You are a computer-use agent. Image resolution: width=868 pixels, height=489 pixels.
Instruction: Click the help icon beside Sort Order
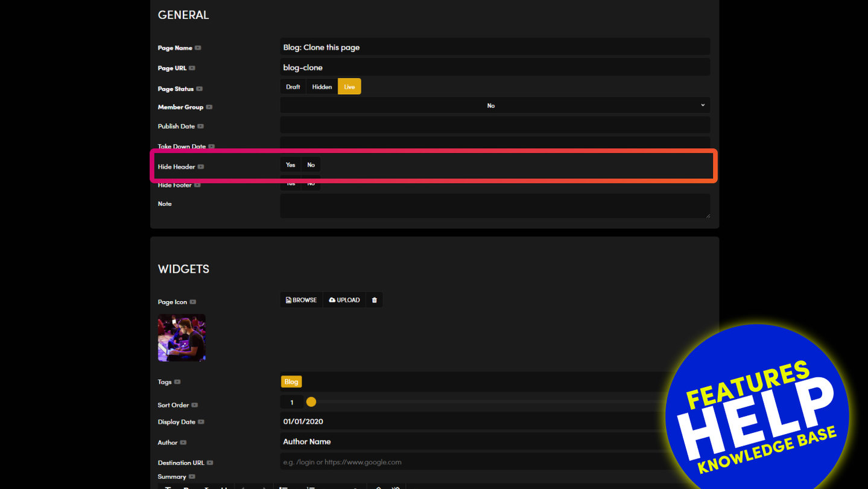pyautogui.click(x=195, y=405)
